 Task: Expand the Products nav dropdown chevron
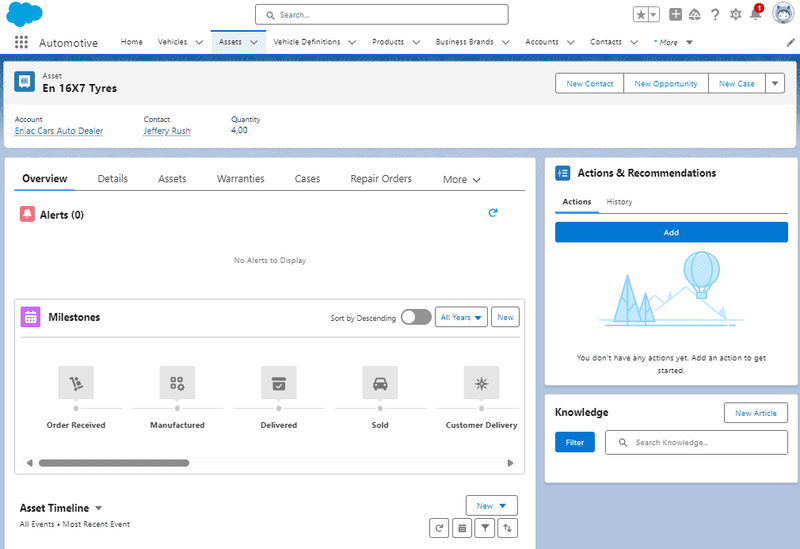point(416,42)
